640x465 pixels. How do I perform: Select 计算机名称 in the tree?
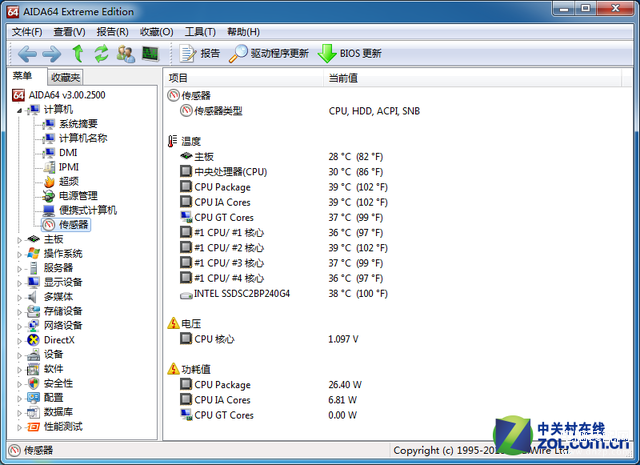point(75,138)
